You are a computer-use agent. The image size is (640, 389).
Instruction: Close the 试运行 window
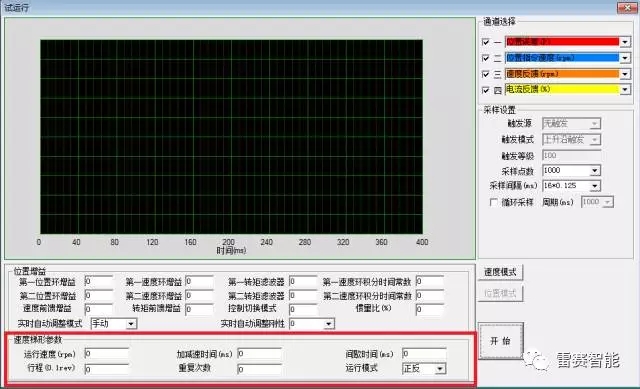point(627,7)
